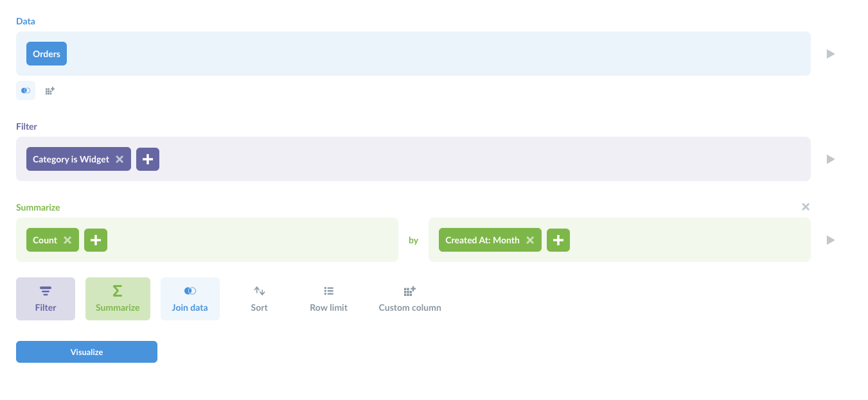The height and width of the screenshot is (400, 868).
Task: Open the Orders table selector
Action: 46,53
